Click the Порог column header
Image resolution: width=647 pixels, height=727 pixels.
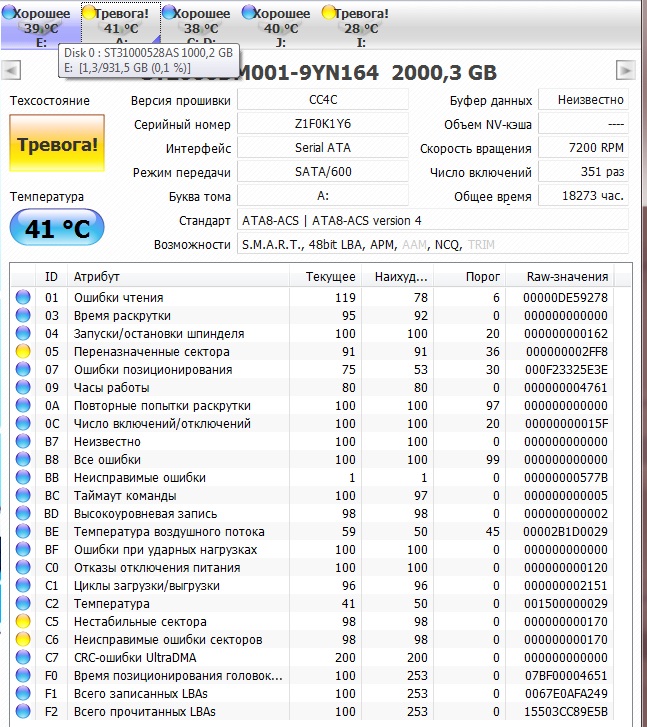(x=469, y=277)
